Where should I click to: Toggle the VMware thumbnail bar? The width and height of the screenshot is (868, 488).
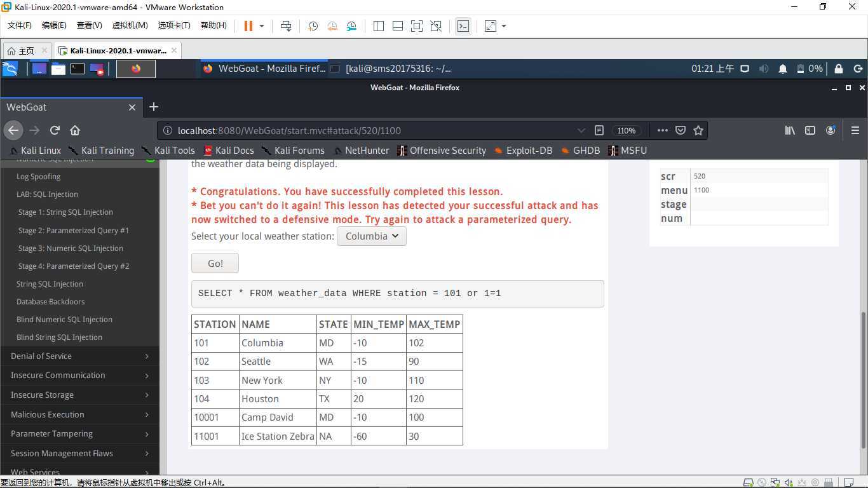[398, 26]
